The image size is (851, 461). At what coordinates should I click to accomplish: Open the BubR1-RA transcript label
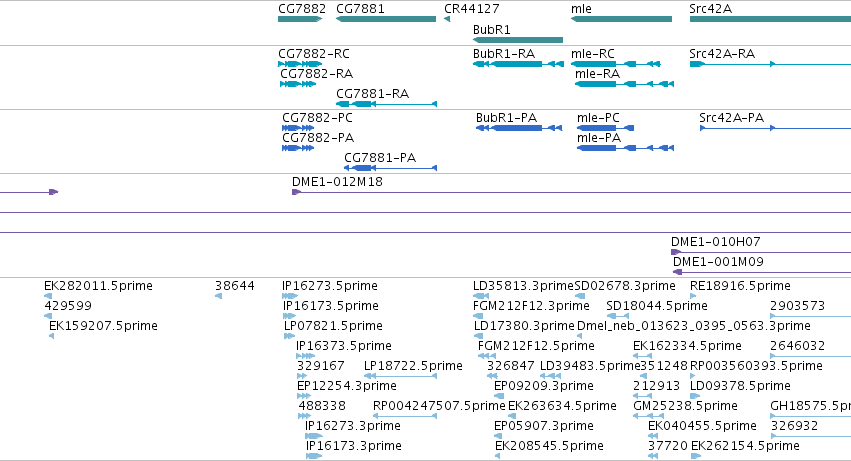pyautogui.click(x=504, y=54)
